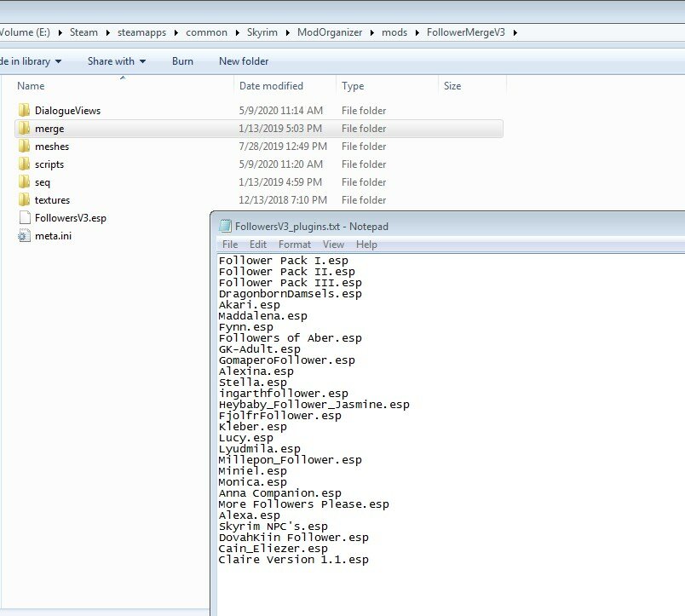Expand the breadcrumb arrow after FollowerMergeV3

(515, 32)
